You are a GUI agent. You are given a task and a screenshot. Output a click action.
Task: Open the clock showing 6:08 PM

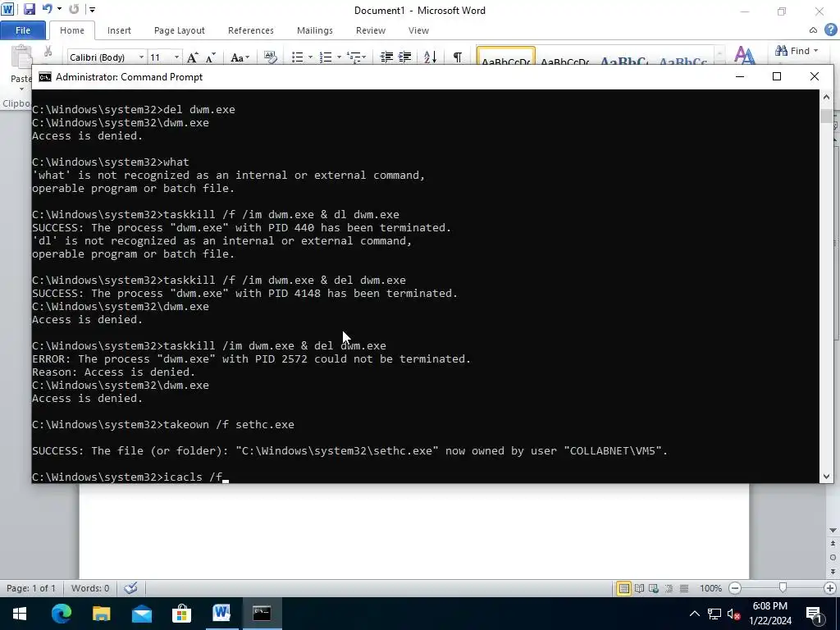pyautogui.click(x=769, y=614)
